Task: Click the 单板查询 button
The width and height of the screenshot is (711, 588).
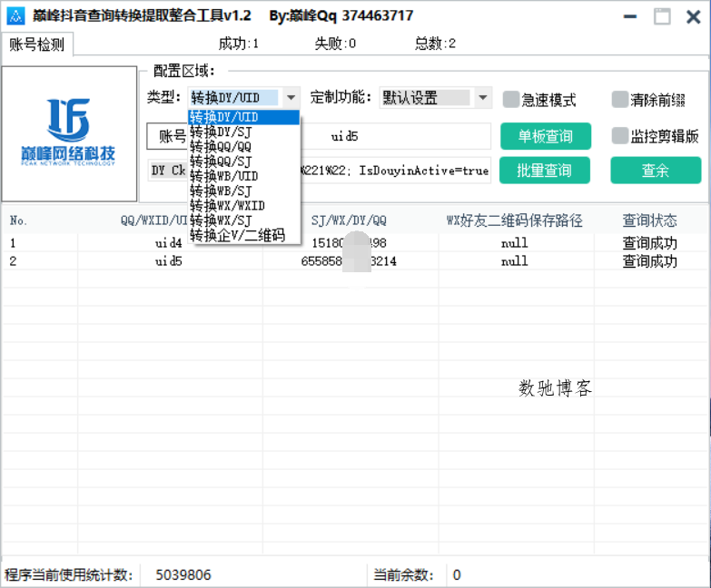Action: click(546, 136)
